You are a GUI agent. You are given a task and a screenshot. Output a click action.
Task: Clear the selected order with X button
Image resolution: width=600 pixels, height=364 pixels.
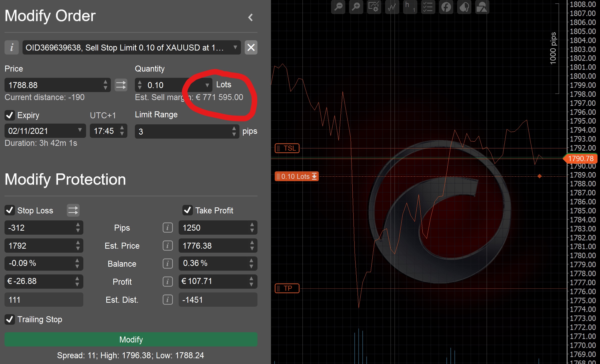[x=251, y=47]
